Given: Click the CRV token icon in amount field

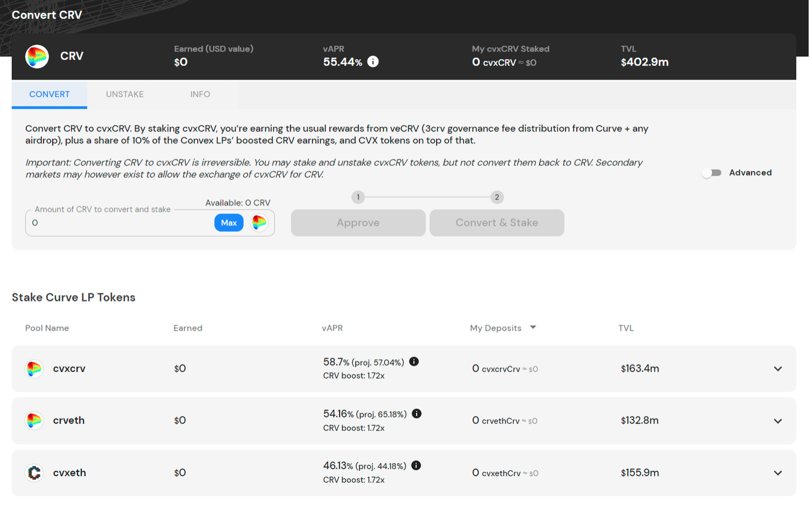Looking at the screenshot, I should coord(260,223).
